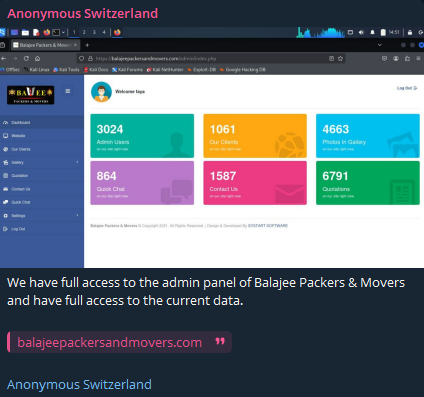Open the Kali Linux bookmark

point(37,70)
